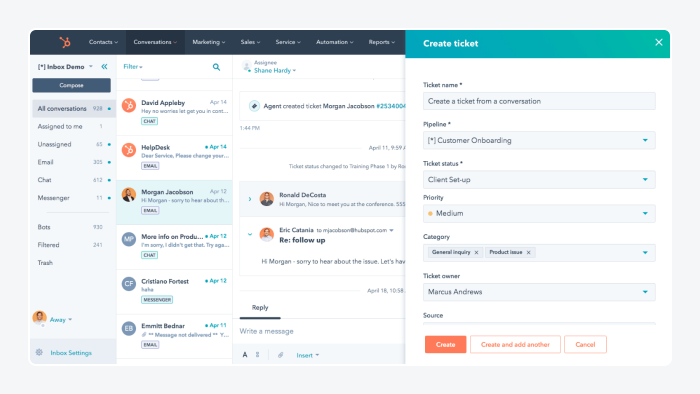Open the Priority Medium dropdown
This screenshot has height=394, width=700.
(539, 214)
